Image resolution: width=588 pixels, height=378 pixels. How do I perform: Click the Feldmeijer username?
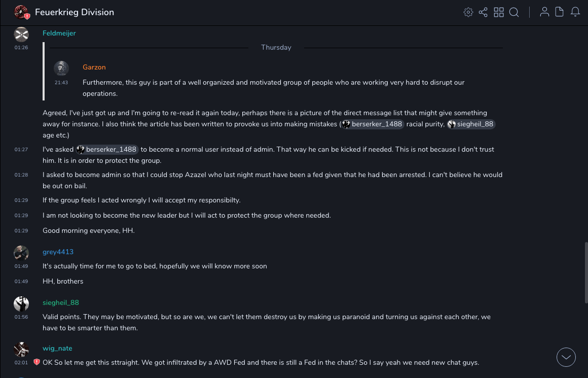coord(59,33)
